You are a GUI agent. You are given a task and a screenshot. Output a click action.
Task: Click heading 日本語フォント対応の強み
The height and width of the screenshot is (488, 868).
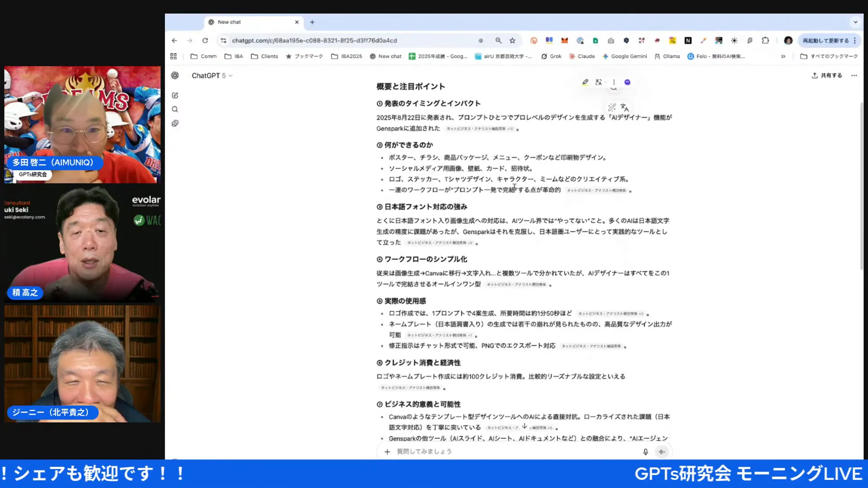(x=426, y=207)
